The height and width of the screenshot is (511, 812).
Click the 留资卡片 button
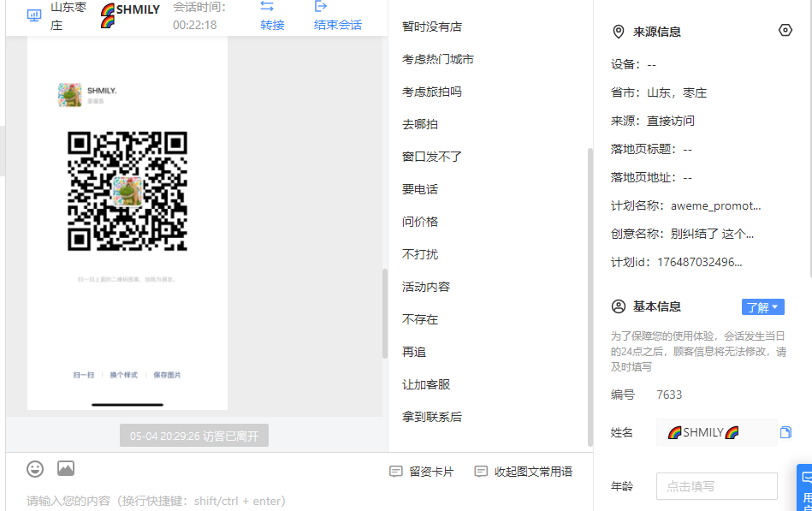tap(422, 472)
